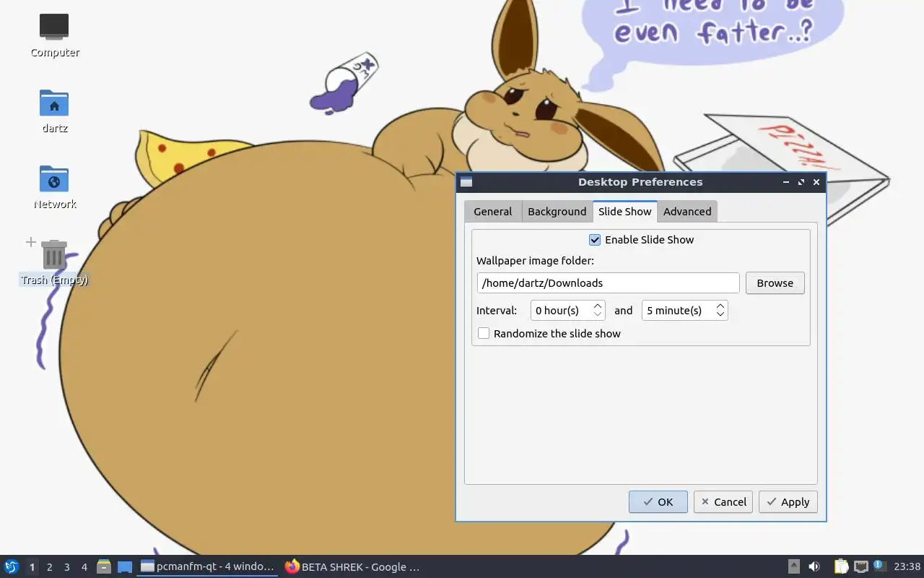The image size is (924, 578).
Task: Switch to workspace 3
Action: (66, 567)
